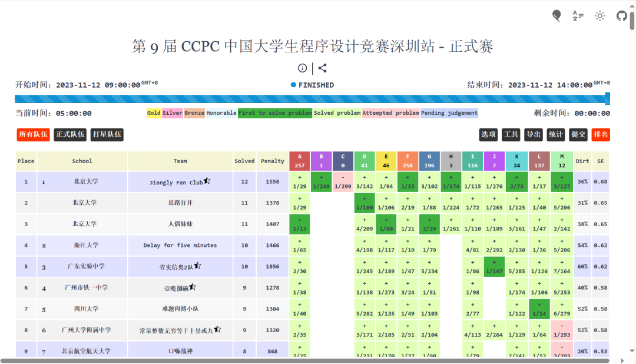Click the scroll-right arrow at bottom
Screen dimensions: 636x364
point(622,360)
